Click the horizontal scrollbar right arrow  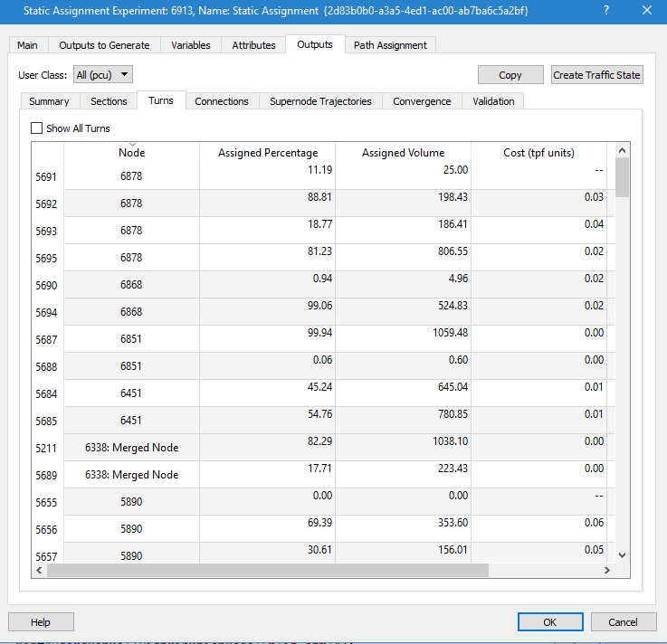pyautogui.click(x=607, y=570)
